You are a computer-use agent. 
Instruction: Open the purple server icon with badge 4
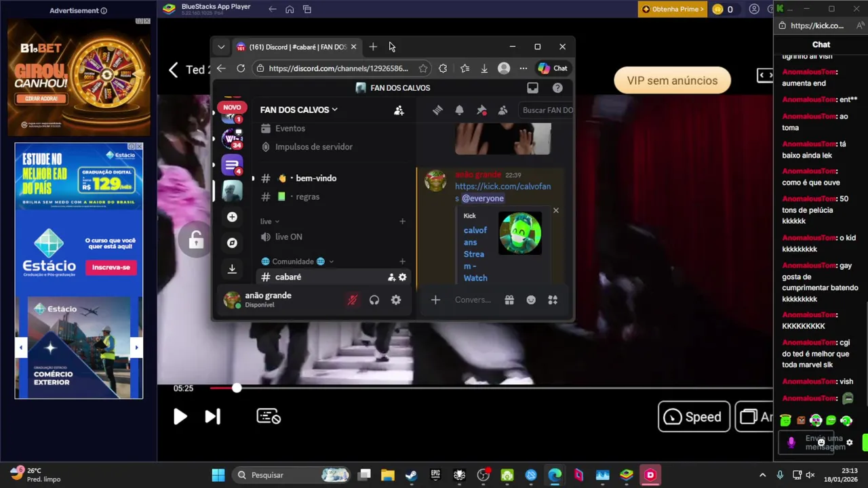(x=232, y=165)
